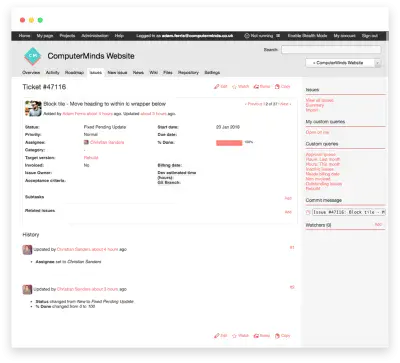
Task: Go to the Files tab
Action: [x=168, y=72]
